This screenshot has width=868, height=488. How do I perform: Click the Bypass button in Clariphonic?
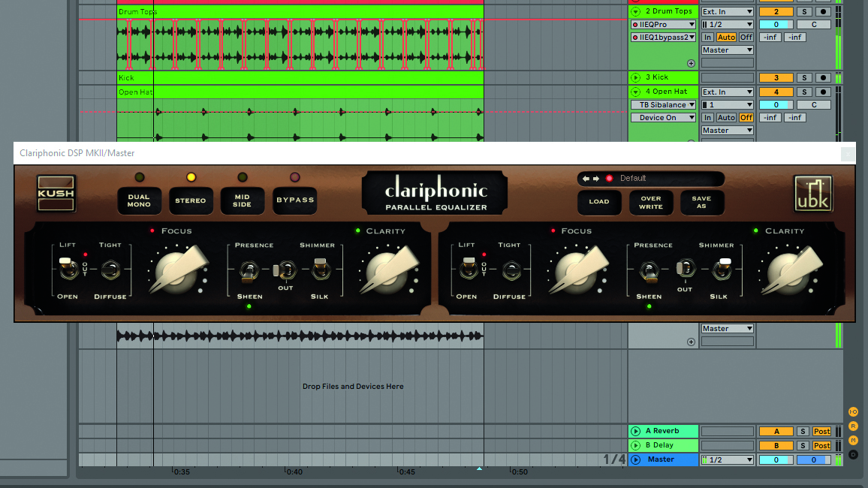295,200
